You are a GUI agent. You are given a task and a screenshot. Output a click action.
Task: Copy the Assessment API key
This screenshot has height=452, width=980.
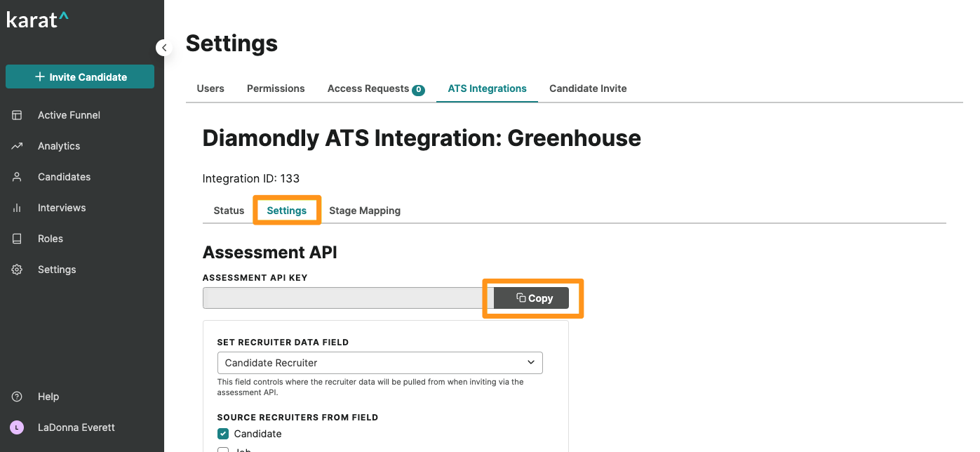(x=532, y=298)
